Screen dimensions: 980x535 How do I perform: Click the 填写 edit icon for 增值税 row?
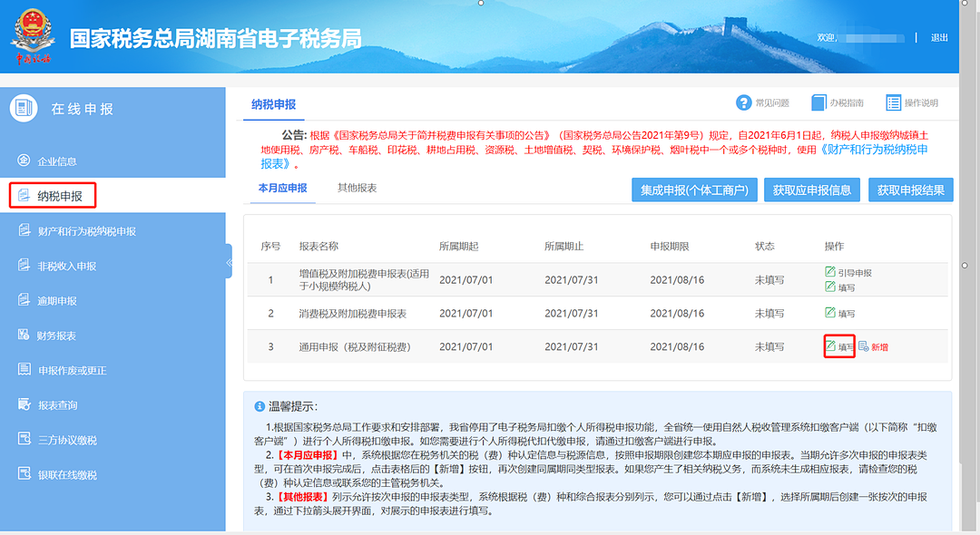(830, 287)
